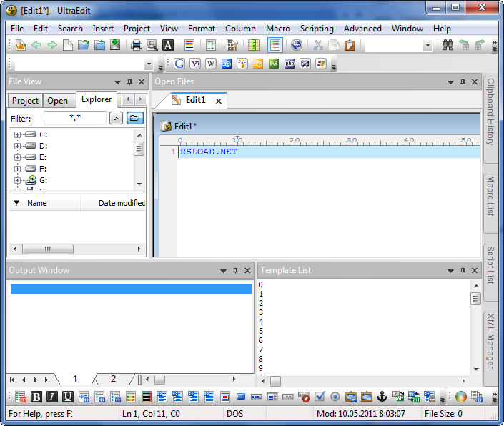Toggle word wrap toolbar icon
The image size is (504, 426).
point(211,45)
